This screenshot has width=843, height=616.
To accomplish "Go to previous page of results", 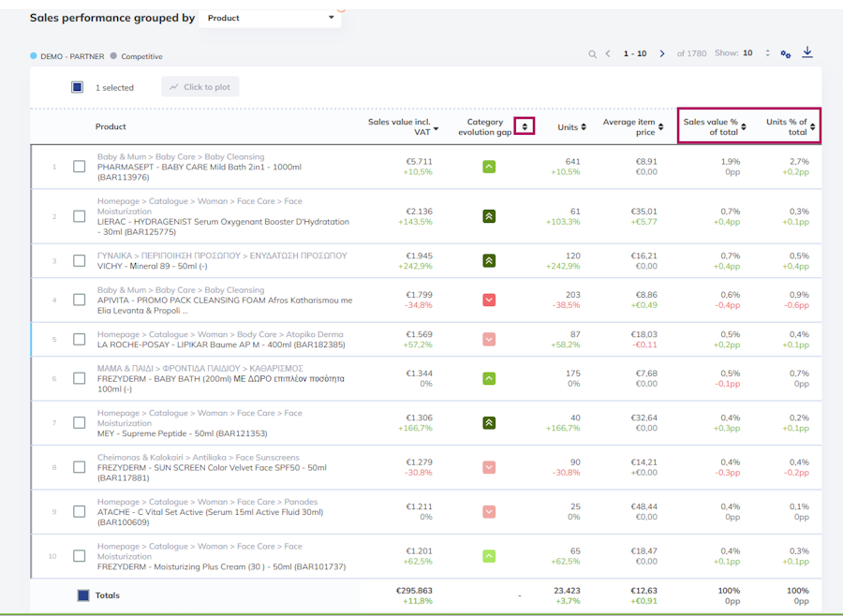I will tap(608, 53).
